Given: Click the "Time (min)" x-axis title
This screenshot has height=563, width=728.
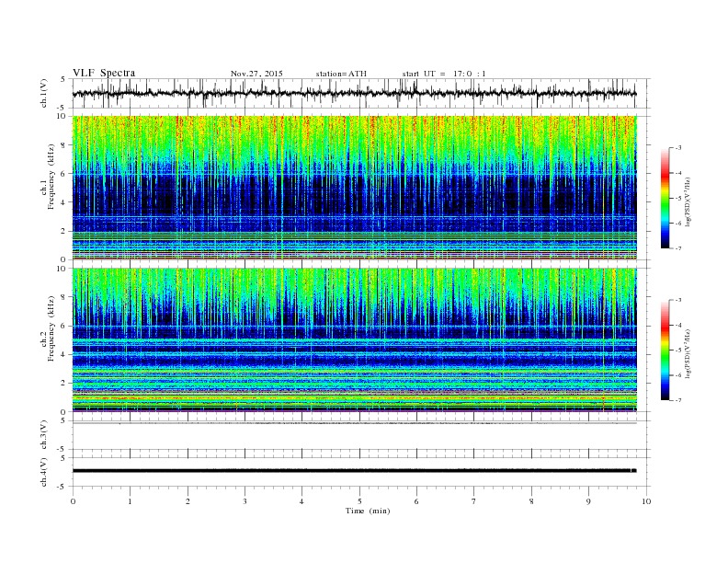Looking at the screenshot, I should (x=368, y=511).
